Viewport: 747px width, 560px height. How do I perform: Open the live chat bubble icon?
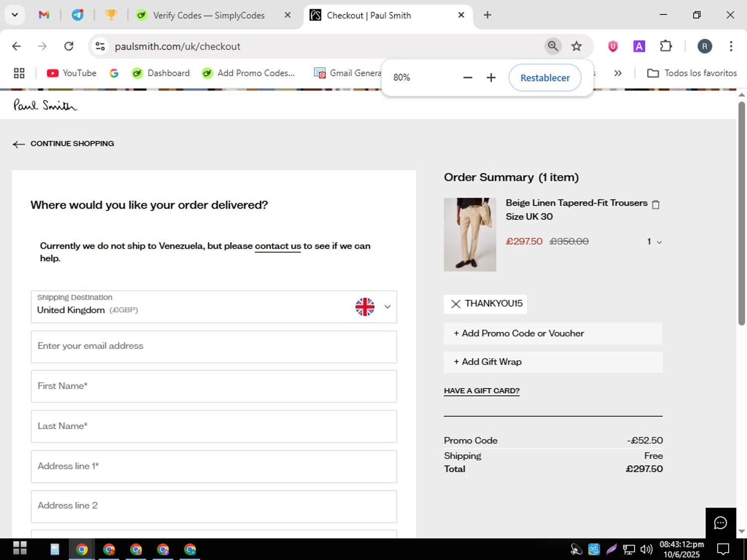(x=721, y=523)
